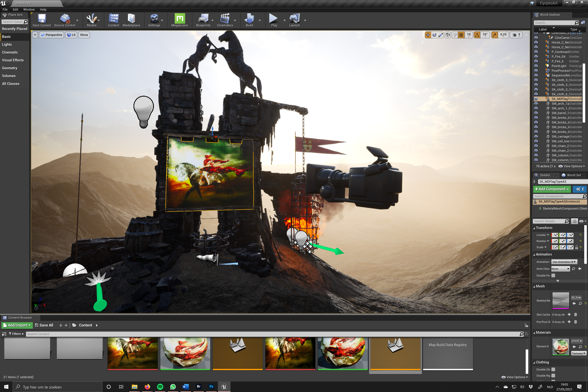Toggle visibility of CineCameraActor row
Viewport: 588px width, 392px height.
[536, 38]
